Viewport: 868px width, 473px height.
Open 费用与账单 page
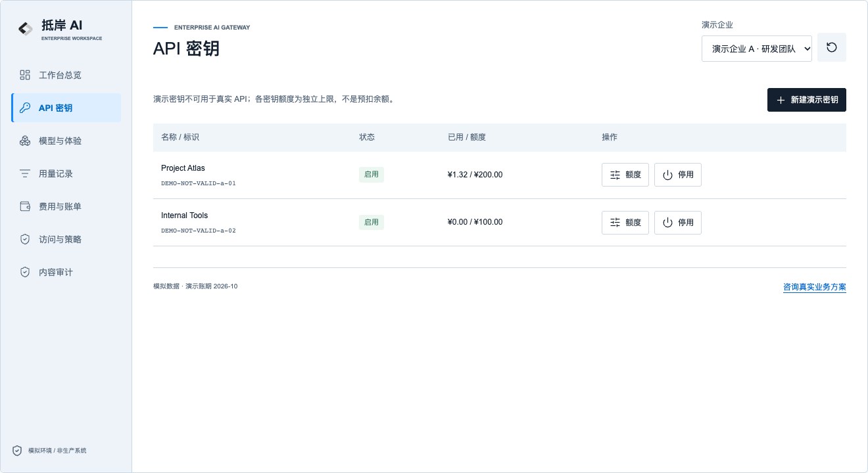click(x=66, y=206)
